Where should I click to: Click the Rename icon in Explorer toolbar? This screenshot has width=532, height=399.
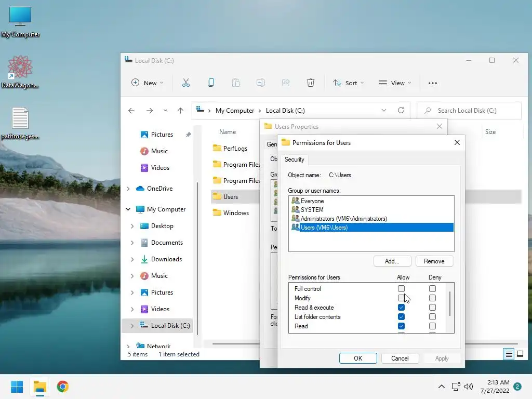point(261,83)
